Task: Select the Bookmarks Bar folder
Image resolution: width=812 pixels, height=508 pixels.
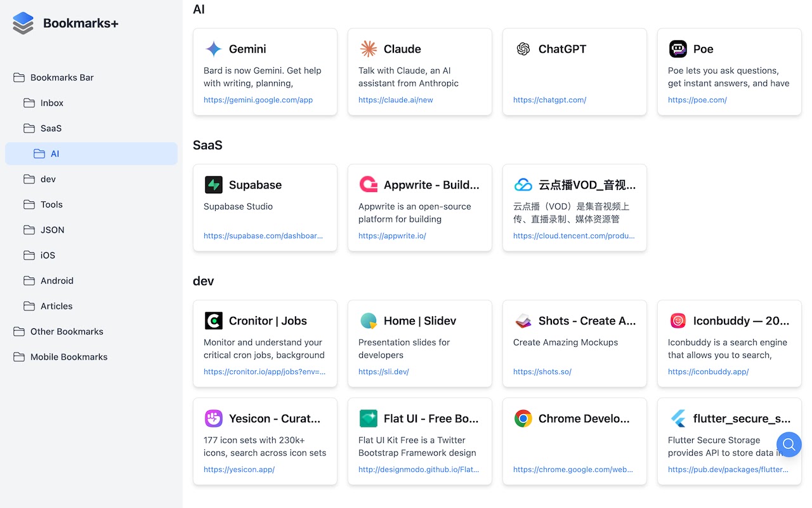Action: pos(91,77)
